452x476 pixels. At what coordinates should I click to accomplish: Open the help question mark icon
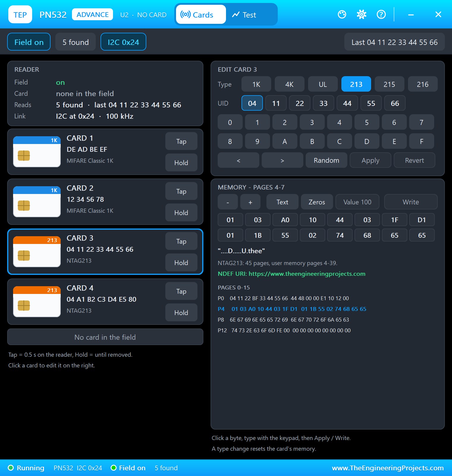point(381,14)
